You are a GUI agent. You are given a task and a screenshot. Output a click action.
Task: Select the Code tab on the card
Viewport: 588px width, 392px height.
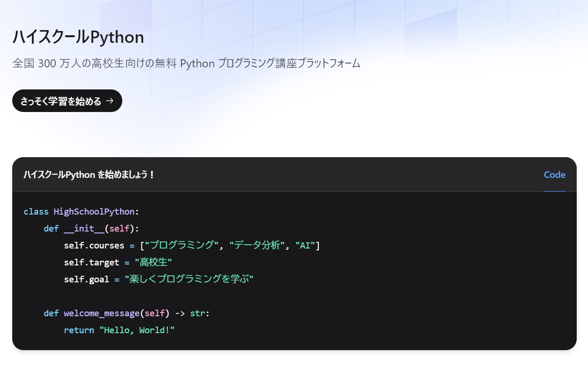(x=554, y=175)
